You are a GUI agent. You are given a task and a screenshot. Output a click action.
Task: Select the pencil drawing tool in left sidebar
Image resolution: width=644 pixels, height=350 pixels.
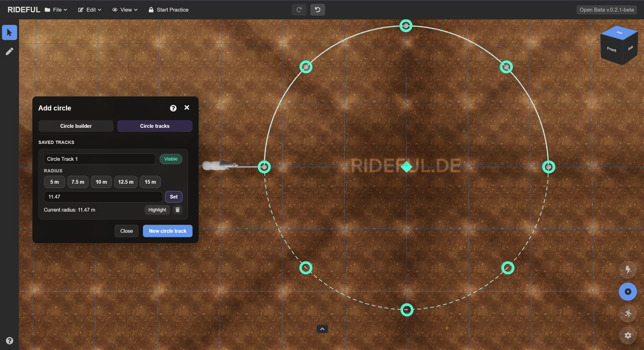[9, 51]
